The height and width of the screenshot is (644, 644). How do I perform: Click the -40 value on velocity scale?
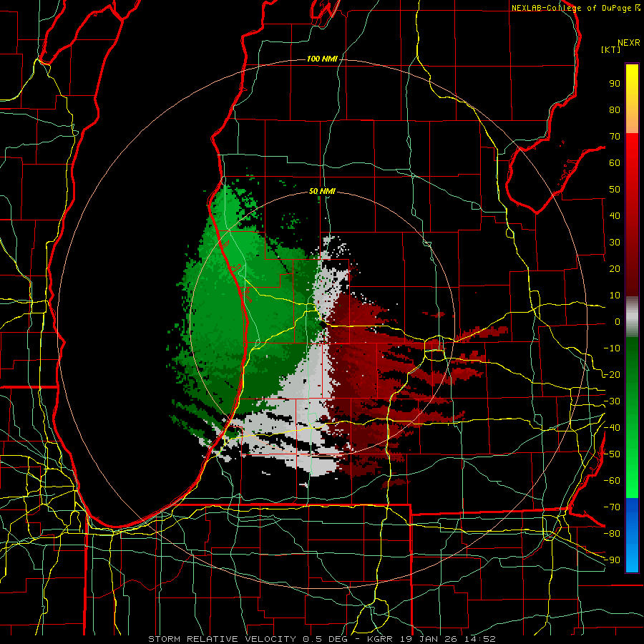612,428
